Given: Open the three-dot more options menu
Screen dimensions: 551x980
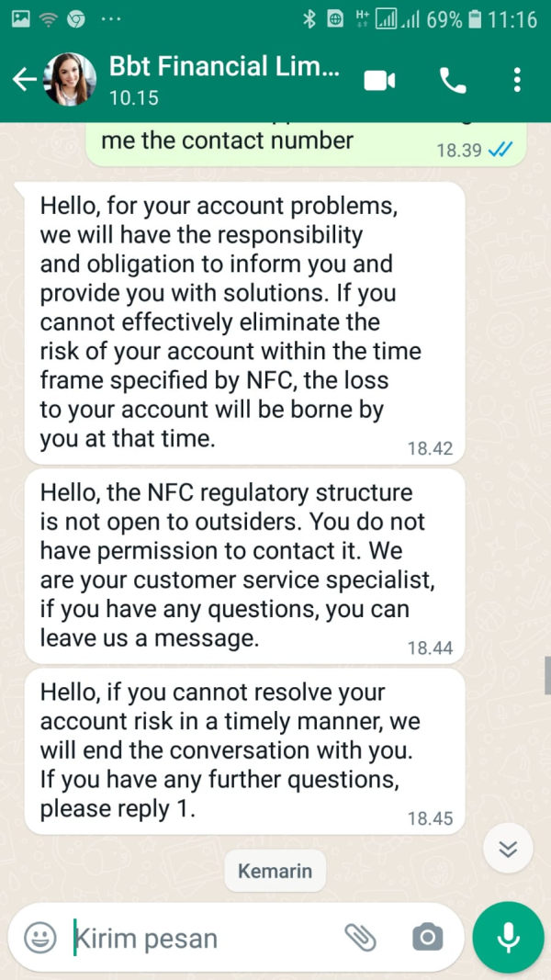Looking at the screenshot, I should [517, 80].
